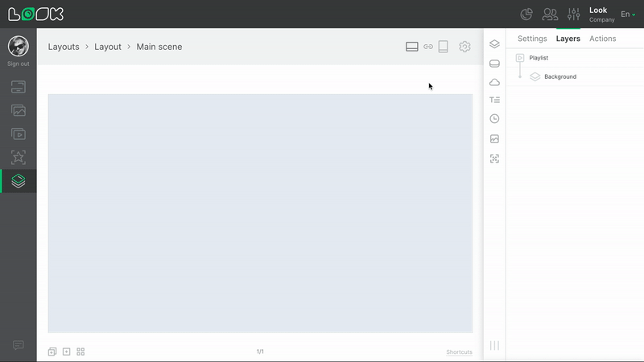Image resolution: width=644 pixels, height=362 pixels.
Task: Click the Background layer icon
Action: 535,76
